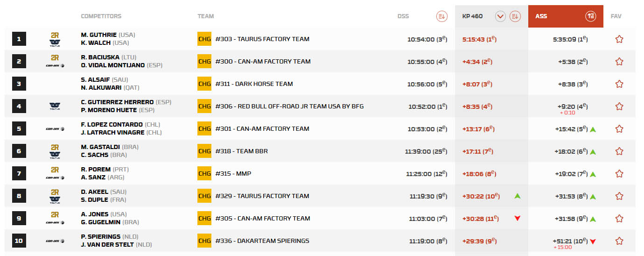Star the R. Baciuska crew as favorite

[619, 62]
